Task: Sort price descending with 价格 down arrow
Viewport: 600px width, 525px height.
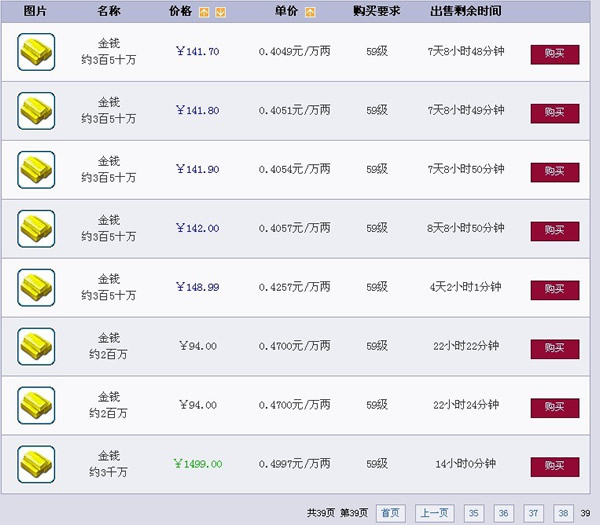Action: click(x=220, y=12)
